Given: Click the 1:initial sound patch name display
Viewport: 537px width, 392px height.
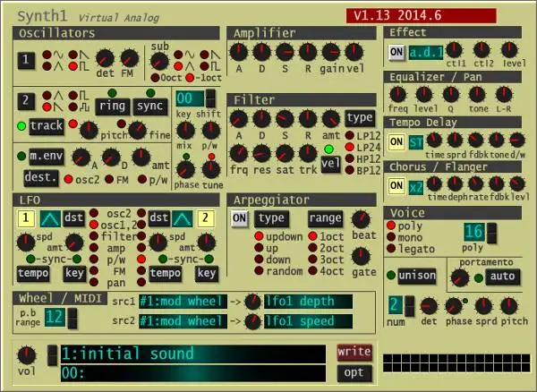Looking at the screenshot, I should tap(192, 354).
